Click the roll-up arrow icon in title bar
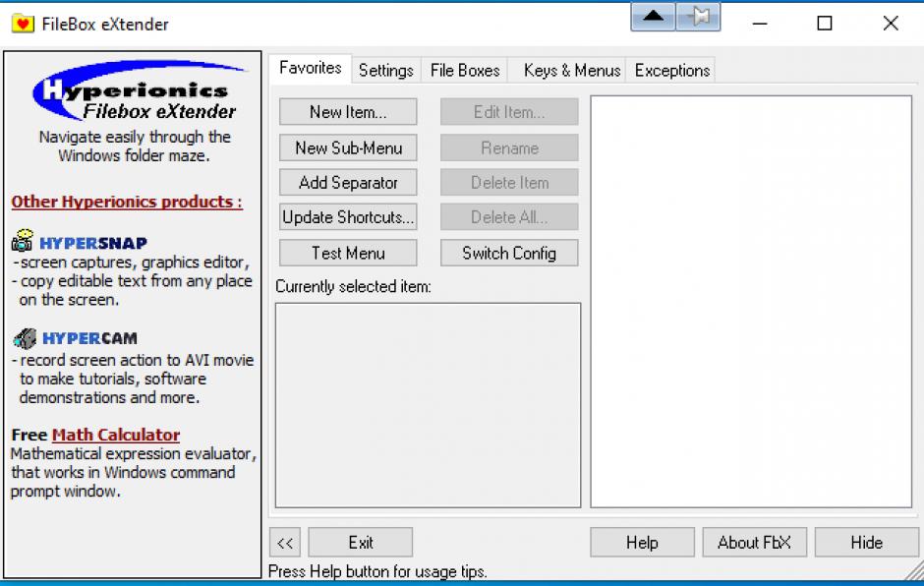The image size is (924, 586). [x=653, y=17]
